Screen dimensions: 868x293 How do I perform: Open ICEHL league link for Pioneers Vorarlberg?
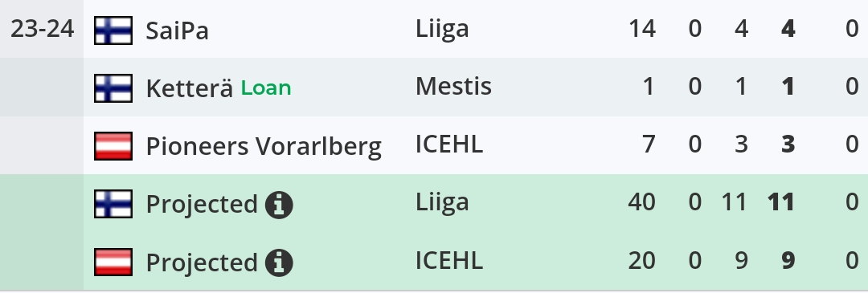(x=449, y=144)
